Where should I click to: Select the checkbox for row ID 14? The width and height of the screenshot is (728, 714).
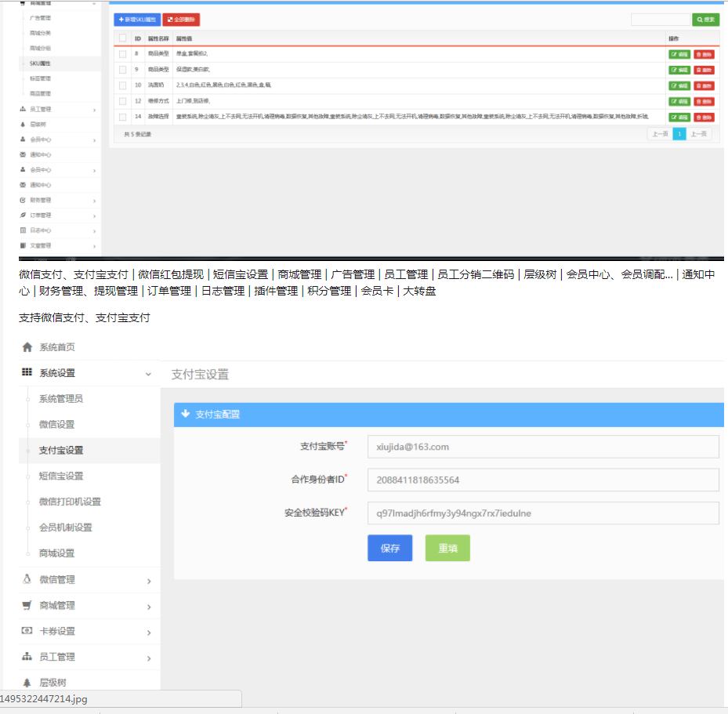pyautogui.click(x=122, y=117)
